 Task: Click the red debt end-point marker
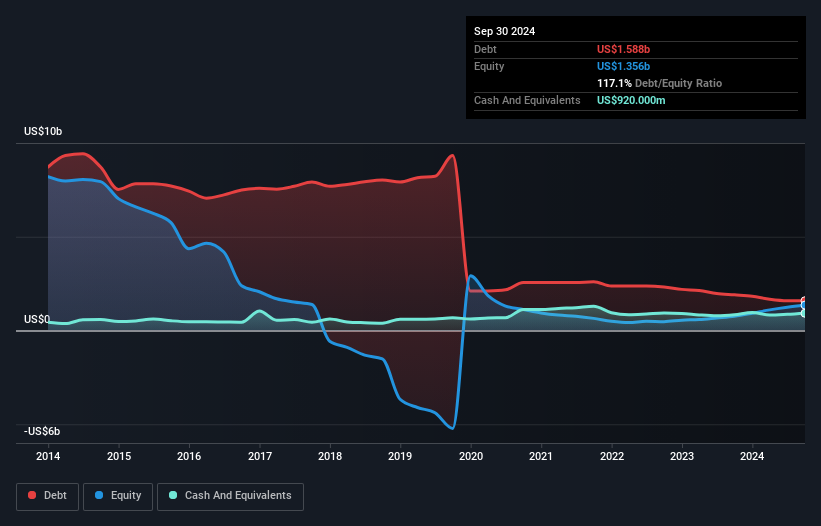click(x=804, y=300)
